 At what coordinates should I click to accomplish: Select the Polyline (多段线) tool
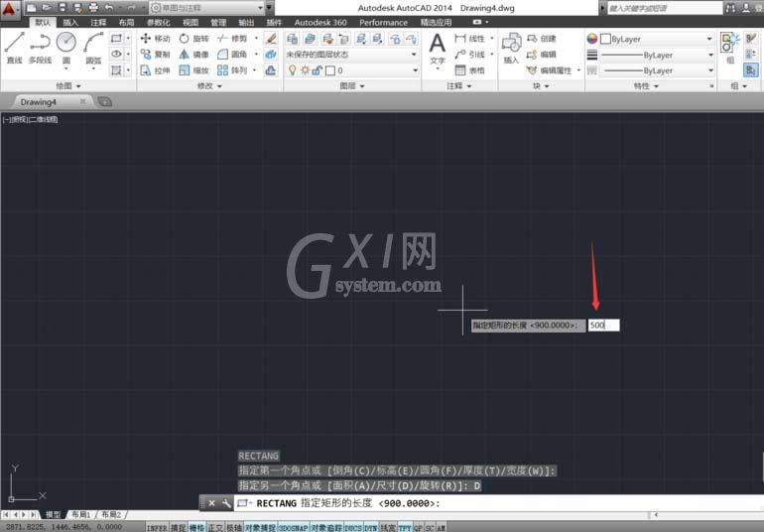point(40,48)
